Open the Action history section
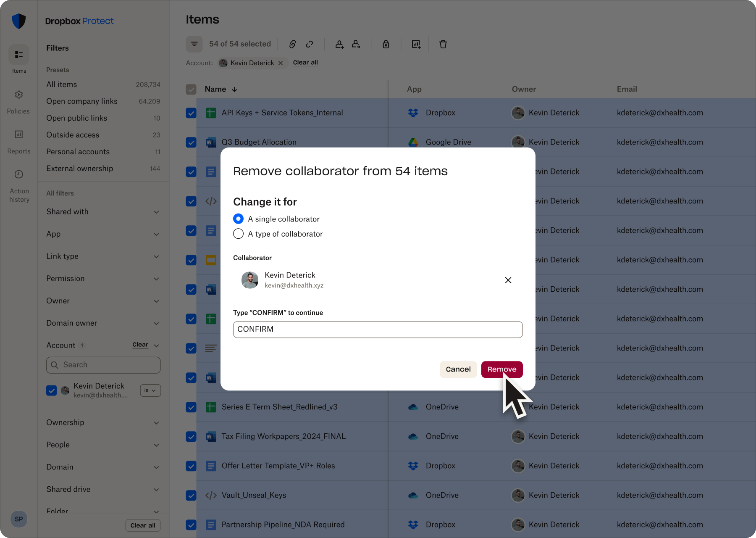The height and width of the screenshot is (538, 756). click(19, 186)
